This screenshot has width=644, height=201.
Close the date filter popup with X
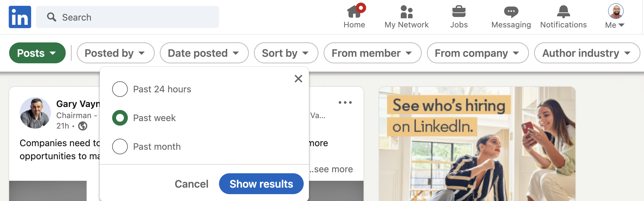tap(298, 79)
